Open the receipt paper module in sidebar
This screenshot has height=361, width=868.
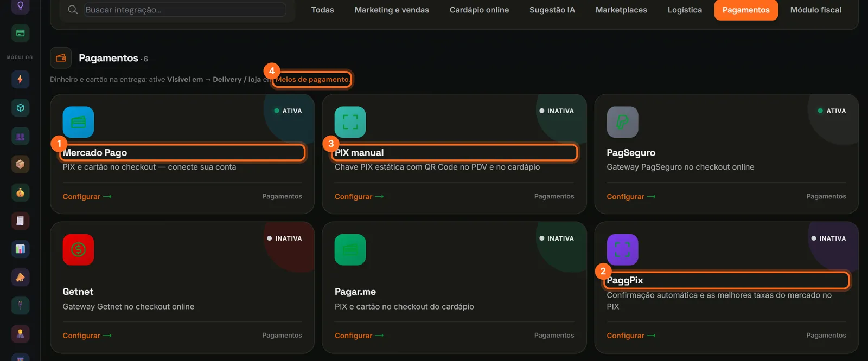coord(20,221)
